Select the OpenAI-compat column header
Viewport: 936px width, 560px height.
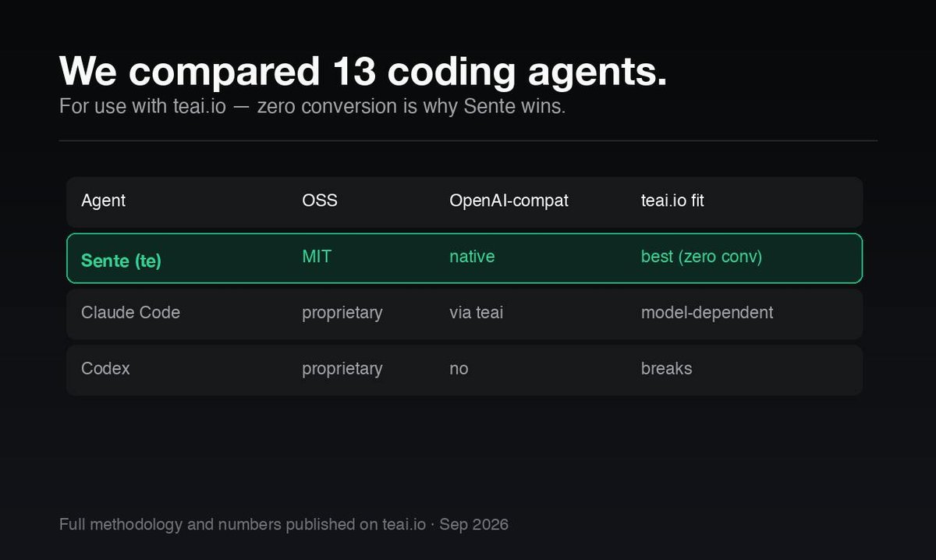click(x=509, y=200)
